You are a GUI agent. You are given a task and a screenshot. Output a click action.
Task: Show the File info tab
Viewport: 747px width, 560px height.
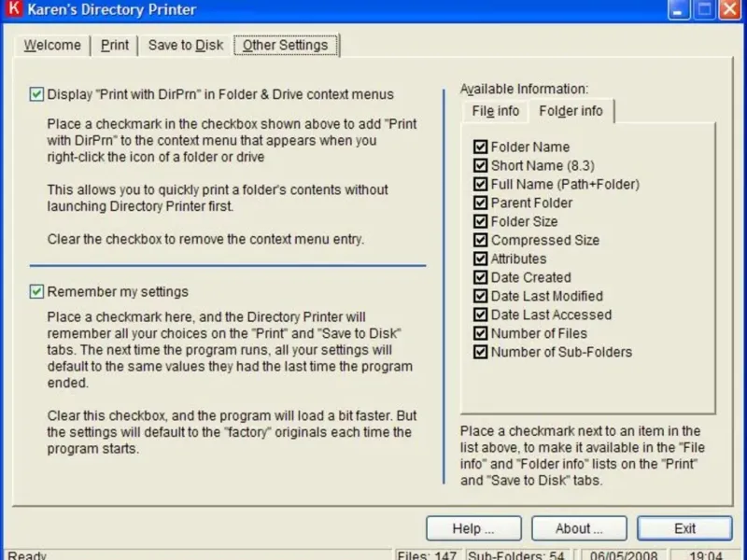pos(496,111)
